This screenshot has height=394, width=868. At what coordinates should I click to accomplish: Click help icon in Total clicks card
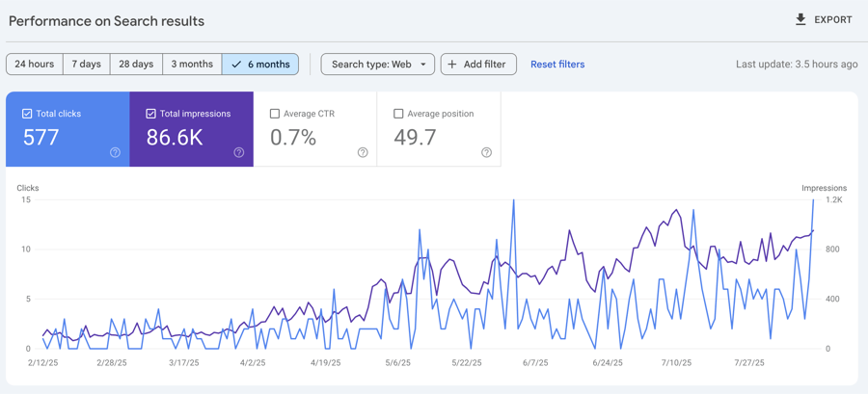pos(115,152)
